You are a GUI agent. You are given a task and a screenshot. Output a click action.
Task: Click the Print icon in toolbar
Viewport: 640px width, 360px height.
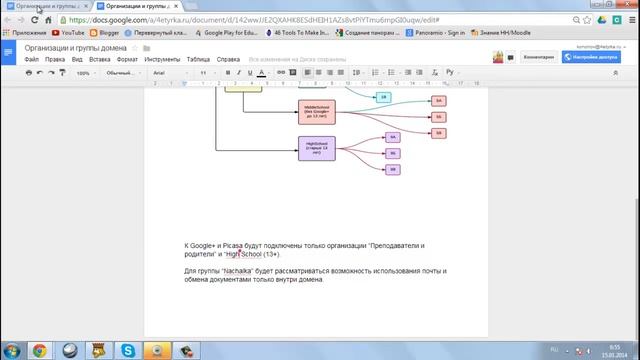tap(29, 73)
